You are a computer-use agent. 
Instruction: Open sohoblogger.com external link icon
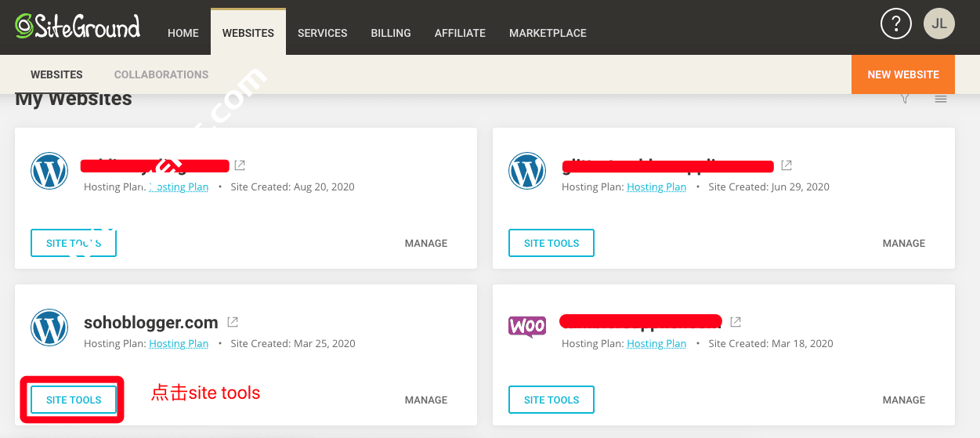pyautogui.click(x=233, y=322)
